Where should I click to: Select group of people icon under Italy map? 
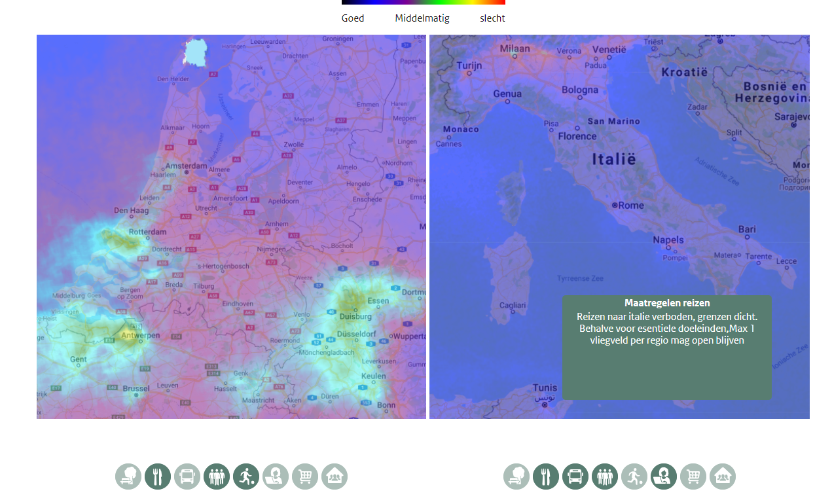[x=605, y=477]
